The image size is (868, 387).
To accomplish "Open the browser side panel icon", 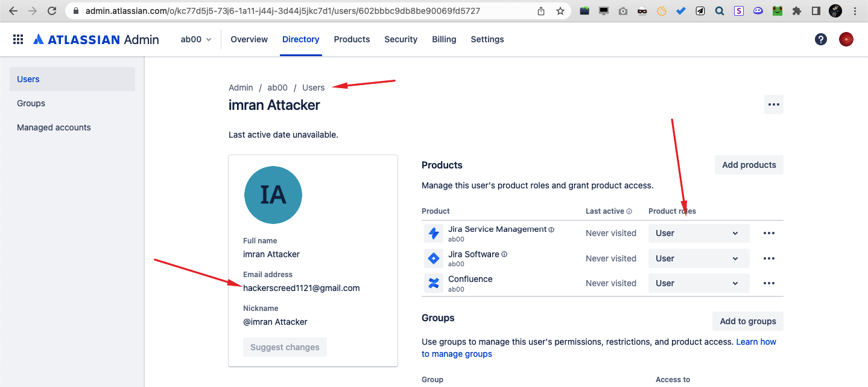I will pyautogui.click(x=816, y=11).
